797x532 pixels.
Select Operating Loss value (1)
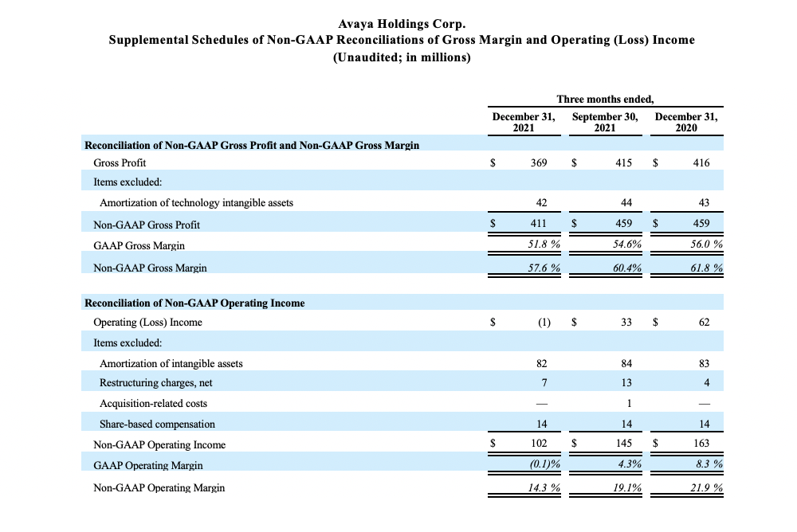tap(544, 323)
